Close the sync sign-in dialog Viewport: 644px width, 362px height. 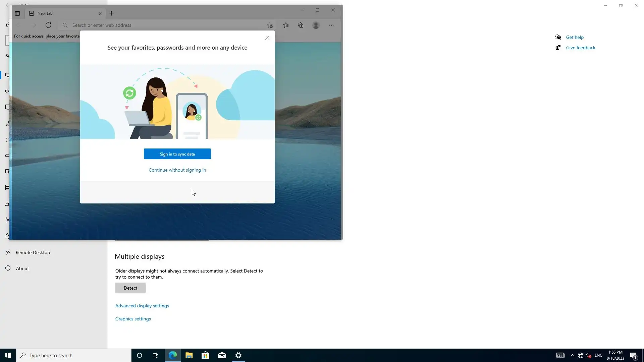[x=267, y=38]
